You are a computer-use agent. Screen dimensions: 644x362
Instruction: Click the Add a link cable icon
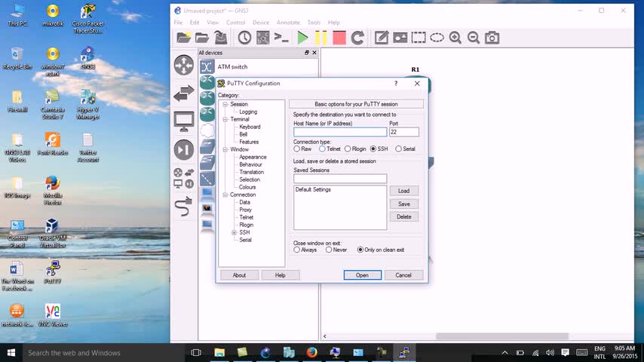184,207
